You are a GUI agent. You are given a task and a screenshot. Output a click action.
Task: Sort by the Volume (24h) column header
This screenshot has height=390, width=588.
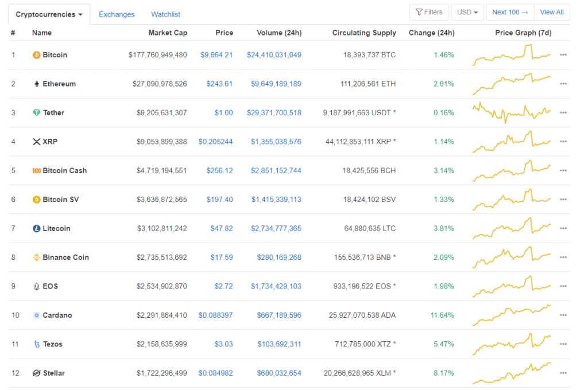click(279, 33)
